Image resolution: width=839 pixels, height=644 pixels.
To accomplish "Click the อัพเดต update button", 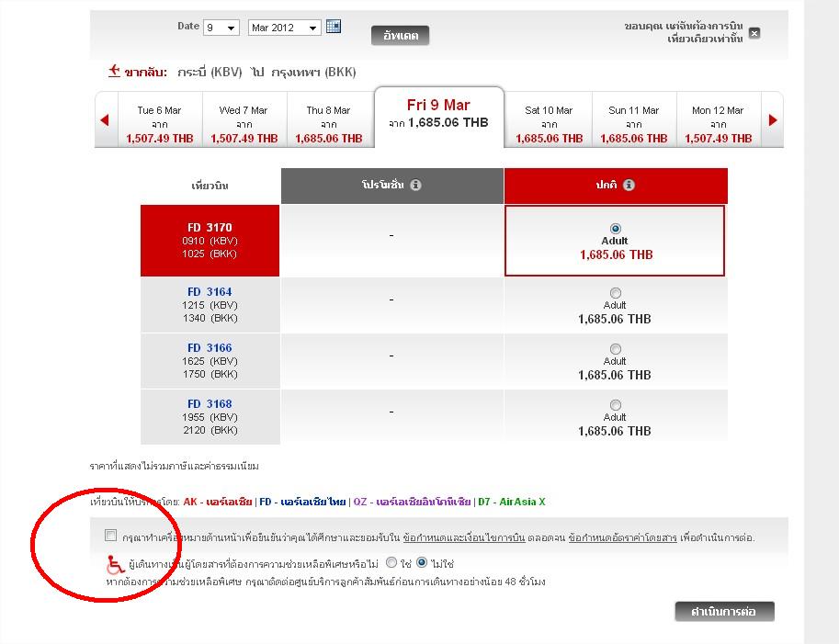I will [401, 36].
